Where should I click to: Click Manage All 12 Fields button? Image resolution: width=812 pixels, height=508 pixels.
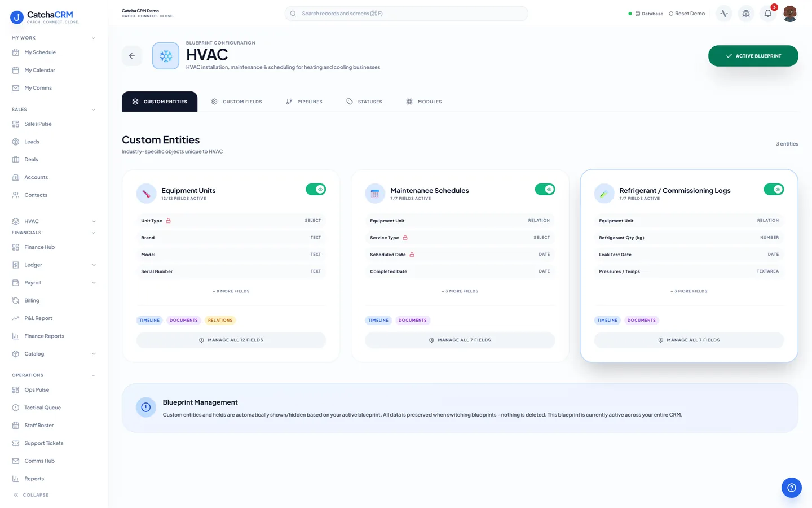click(231, 340)
